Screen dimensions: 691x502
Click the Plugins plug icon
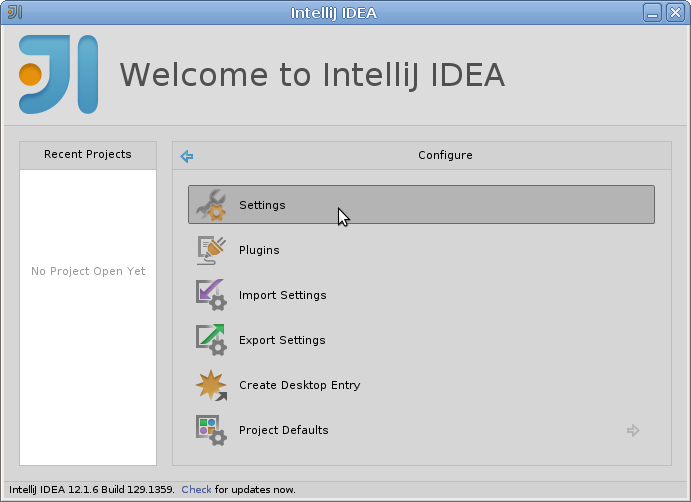tap(211, 250)
